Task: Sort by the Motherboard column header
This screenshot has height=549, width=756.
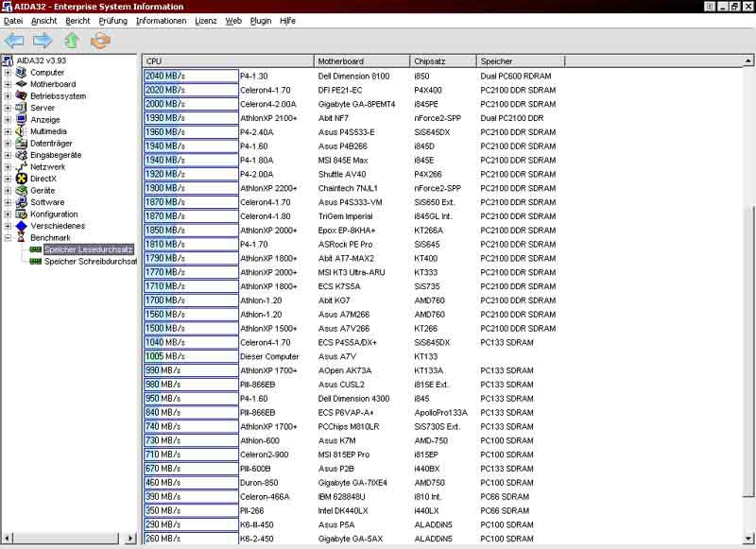Action: point(362,61)
